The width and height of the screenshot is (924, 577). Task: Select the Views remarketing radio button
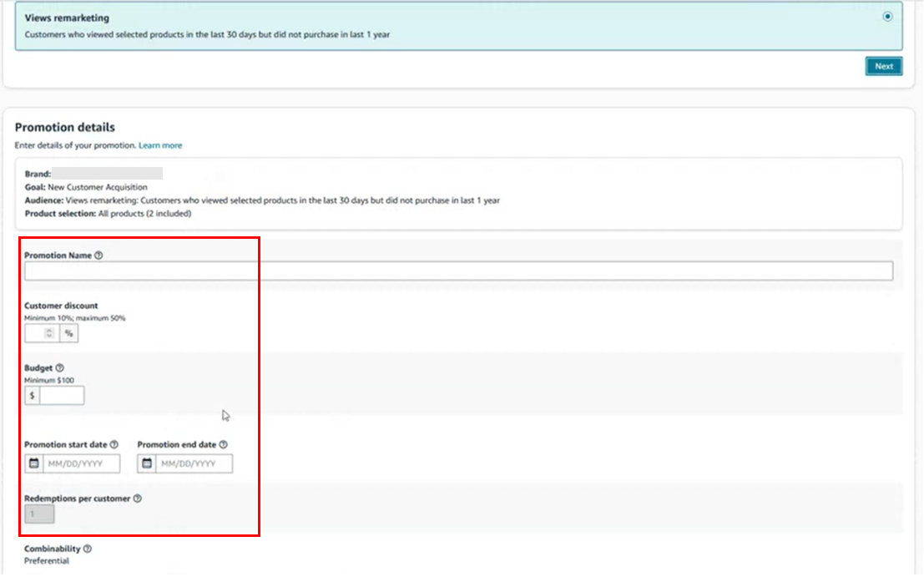(x=887, y=17)
